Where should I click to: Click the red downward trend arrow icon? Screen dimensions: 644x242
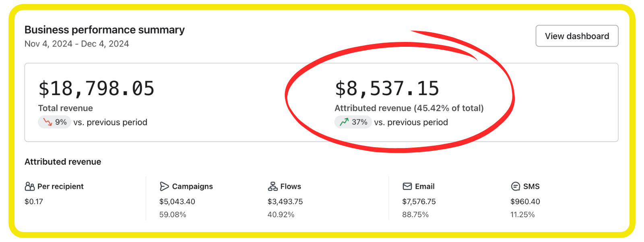(x=48, y=122)
